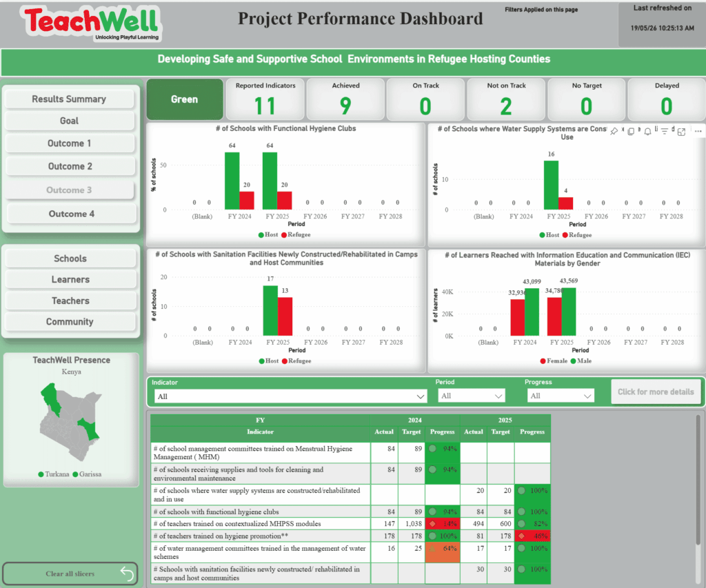The image size is (706, 588).
Task: Open the Progress slicer dropdown
Action: (x=561, y=396)
